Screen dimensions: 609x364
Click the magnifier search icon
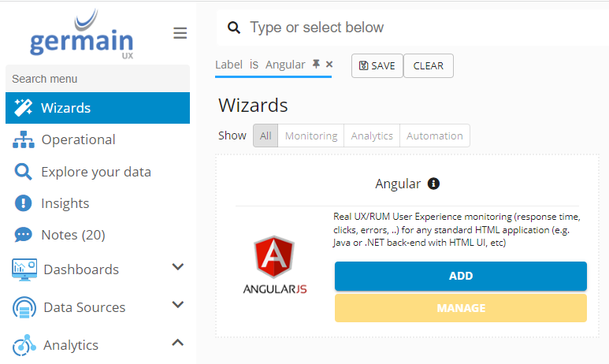pos(233,28)
